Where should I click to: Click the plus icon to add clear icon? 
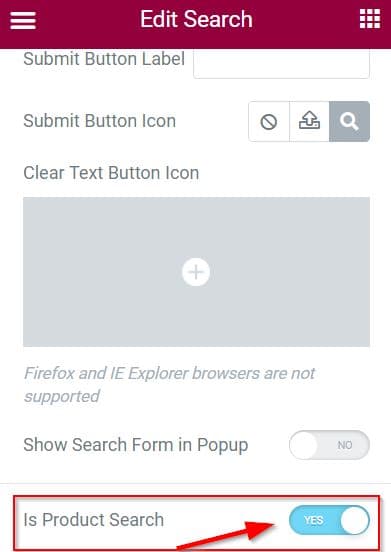pyautogui.click(x=196, y=272)
